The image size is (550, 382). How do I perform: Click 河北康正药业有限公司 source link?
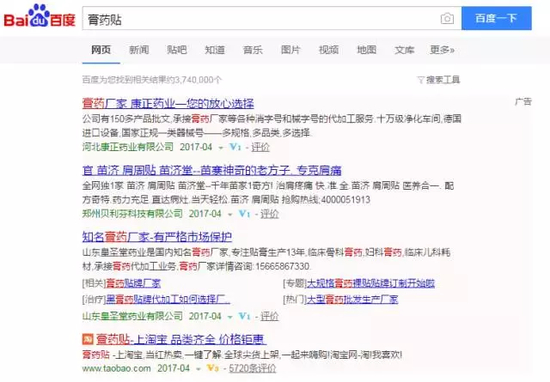[x=128, y=147]
